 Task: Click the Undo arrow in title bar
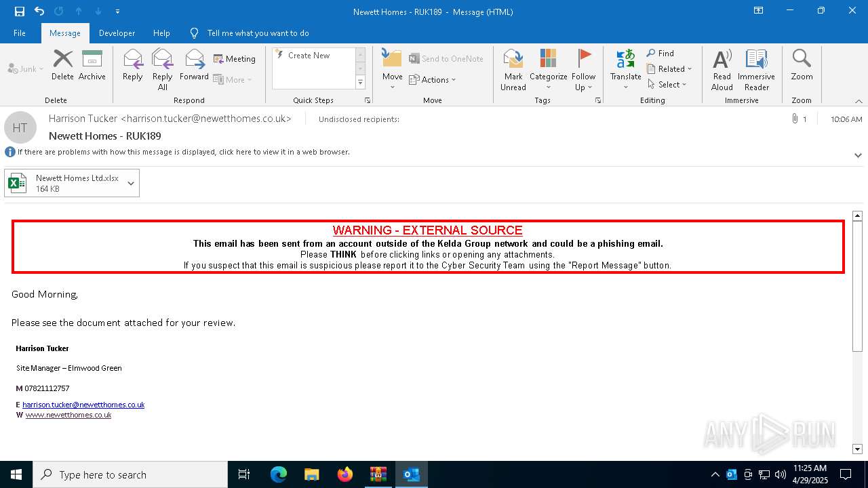click(x=39, y=12)
